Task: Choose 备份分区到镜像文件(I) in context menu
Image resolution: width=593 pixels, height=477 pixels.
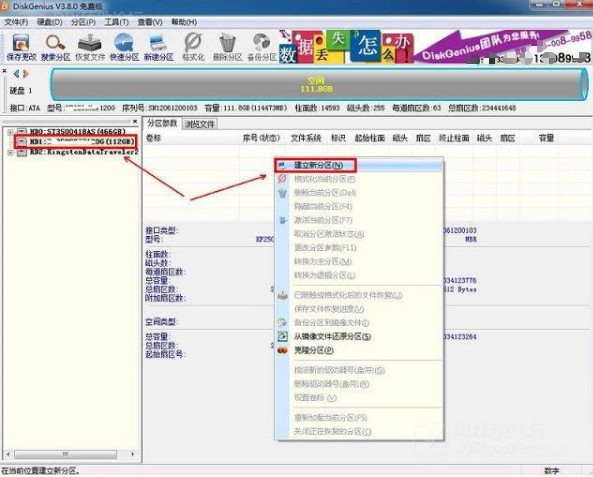Action: (359, 323)
